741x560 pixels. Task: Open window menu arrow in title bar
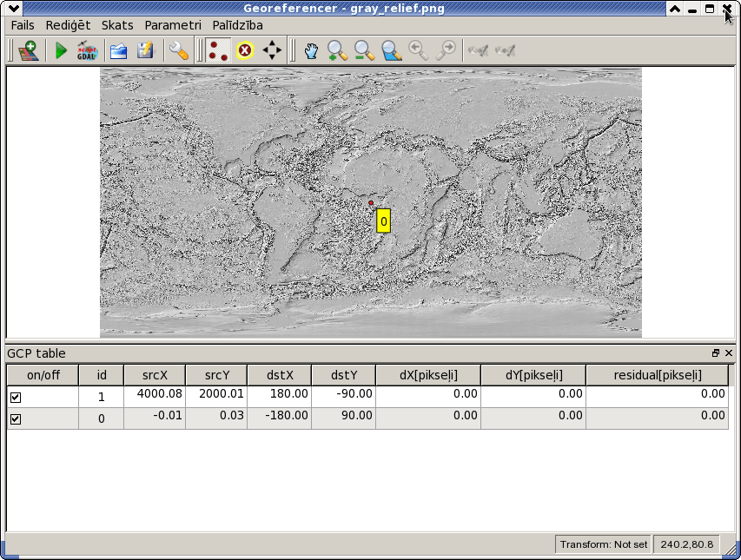tap(14, 9)
